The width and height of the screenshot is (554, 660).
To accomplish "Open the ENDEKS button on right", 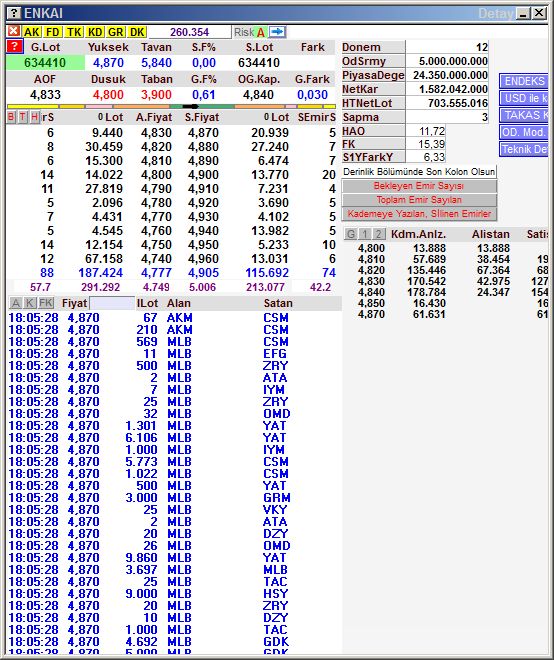I will 524,81.
